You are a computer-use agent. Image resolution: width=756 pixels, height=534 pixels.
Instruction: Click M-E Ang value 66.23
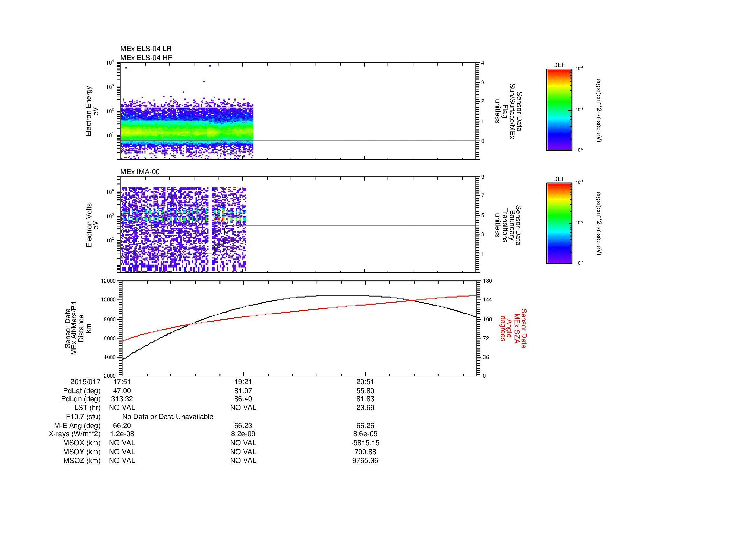click(x=243, y=426)
